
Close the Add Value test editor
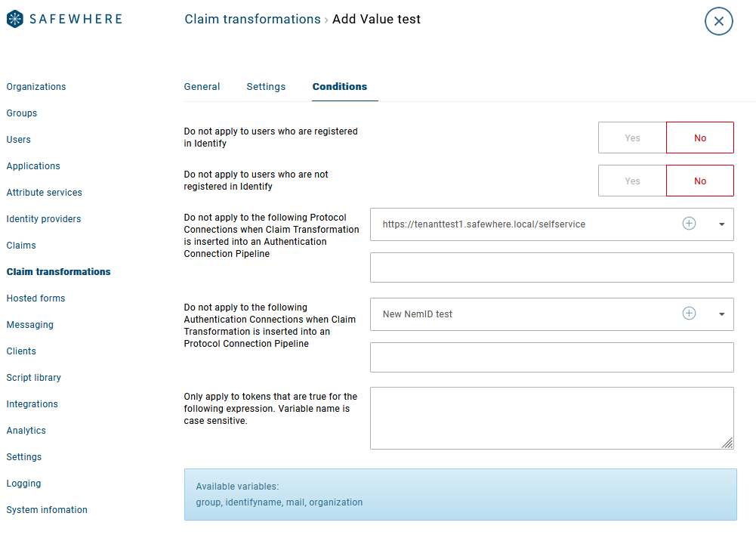click(718, 21)
